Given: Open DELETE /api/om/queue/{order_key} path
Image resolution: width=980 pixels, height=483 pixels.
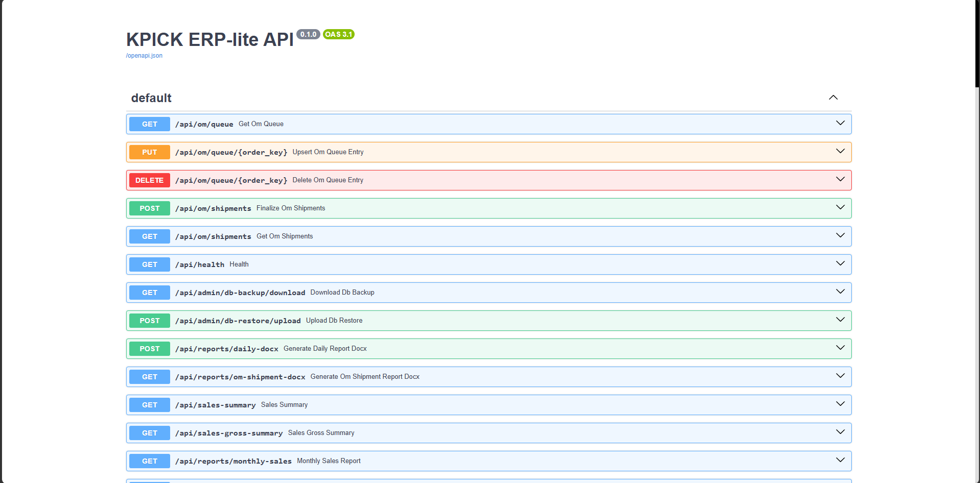Looking at the screenshot, I should [x=231, y=180].
